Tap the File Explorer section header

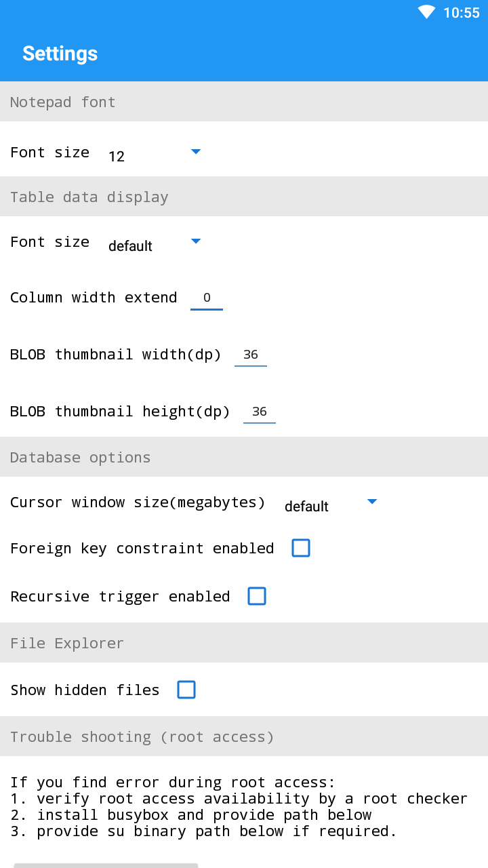(244, 643)
